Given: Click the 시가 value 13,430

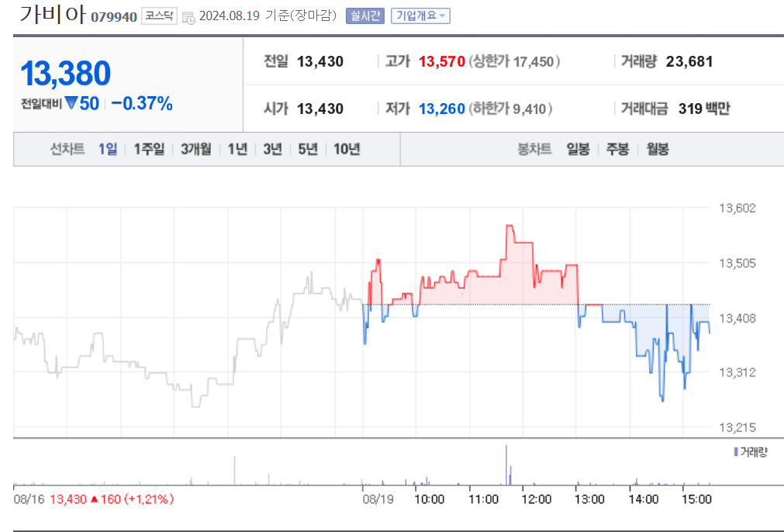Looking at the screenshot, I should 320,109.
